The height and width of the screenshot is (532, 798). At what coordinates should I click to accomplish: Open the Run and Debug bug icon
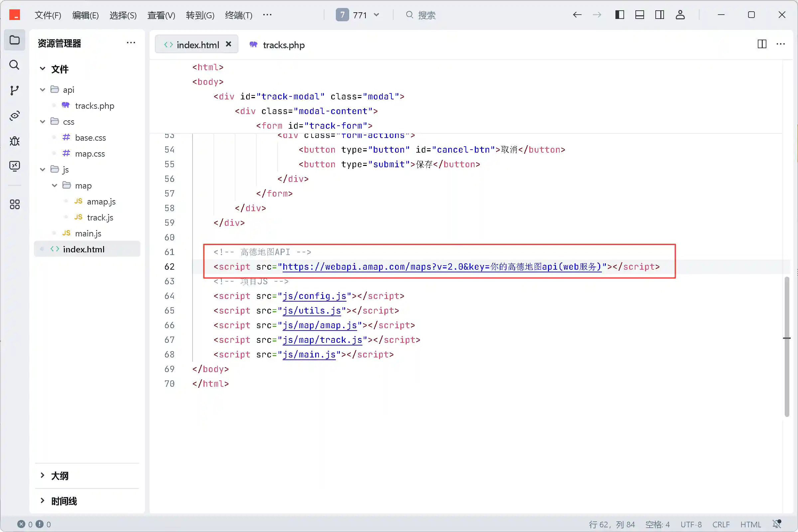tap(14, 141)
